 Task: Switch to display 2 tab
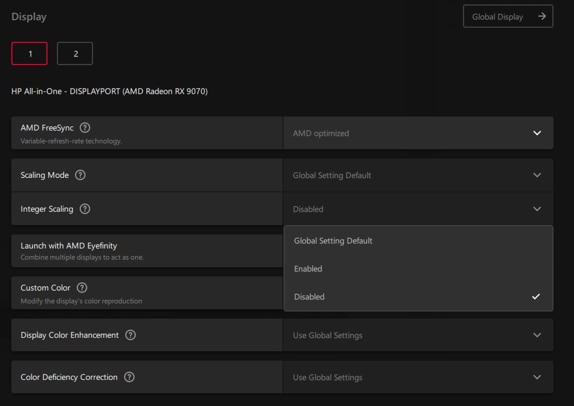[75, 54]
